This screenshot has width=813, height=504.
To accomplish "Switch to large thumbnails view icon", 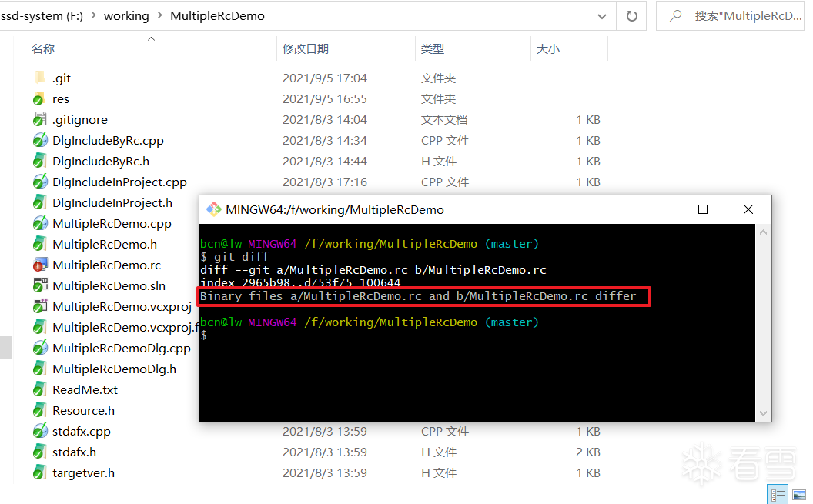I will (x=799, y=496).
